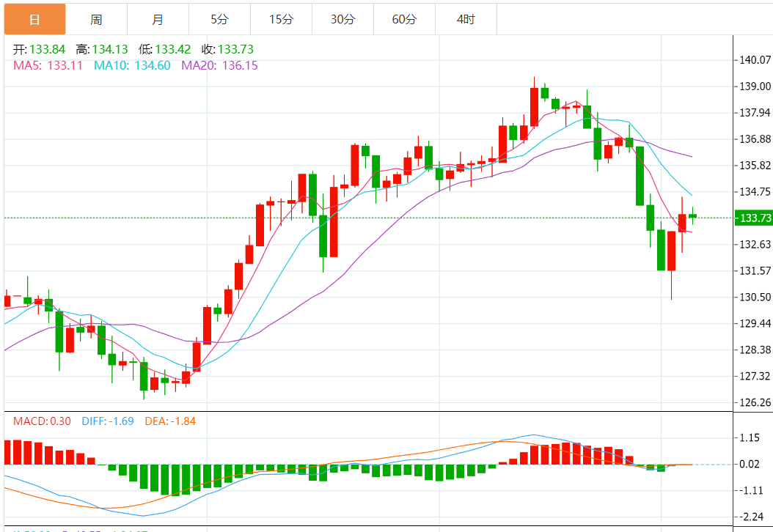Switch to the 月 monthly tab
This screenshot has width=773, height=532.
click(158, 19)
